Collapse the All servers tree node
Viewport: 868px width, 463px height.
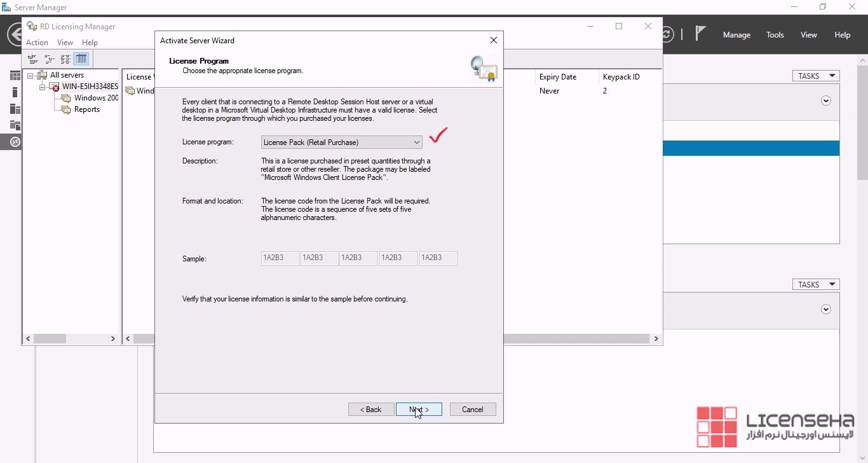[30, 76]
